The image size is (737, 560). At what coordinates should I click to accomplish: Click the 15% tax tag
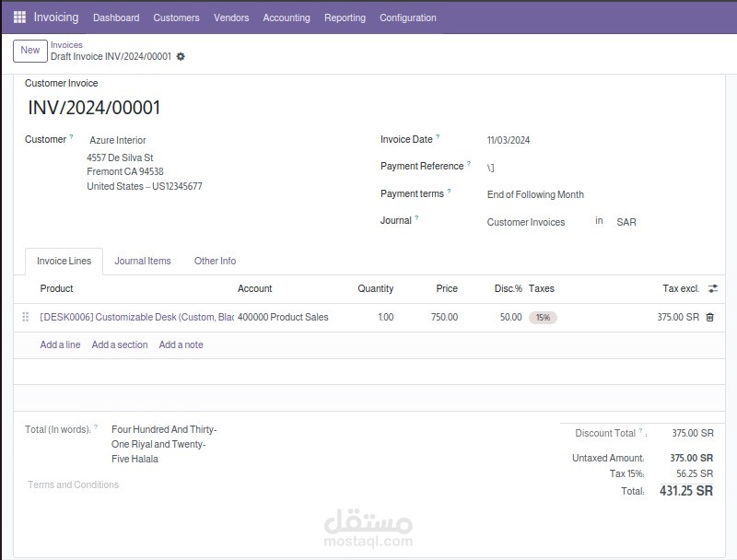tap(543, 318)
